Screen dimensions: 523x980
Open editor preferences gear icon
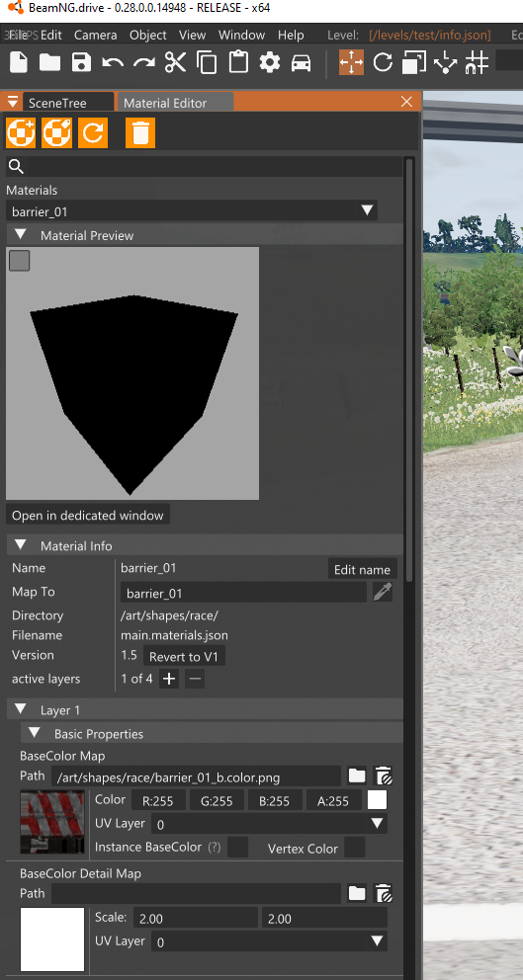point(270,62)
